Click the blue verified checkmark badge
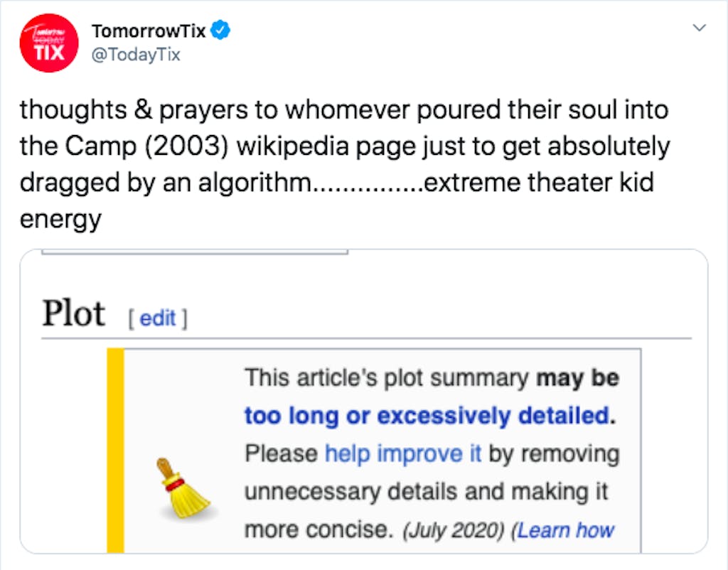This screenshot has width=728, height=570. (222, 31)
